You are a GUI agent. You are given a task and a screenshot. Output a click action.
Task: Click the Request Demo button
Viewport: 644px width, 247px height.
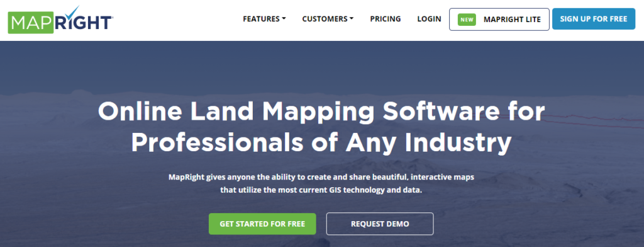pyautogui.click(x=380, y=224)
